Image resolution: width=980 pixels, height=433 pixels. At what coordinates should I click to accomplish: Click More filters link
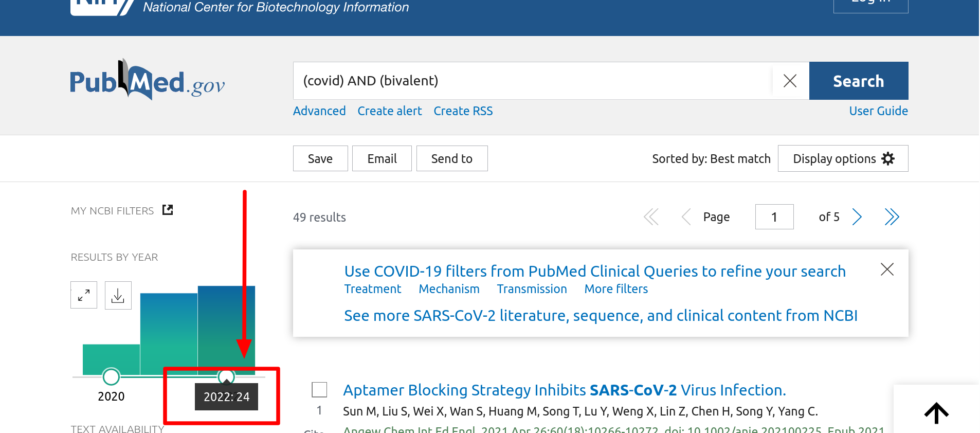click(616, 289)
